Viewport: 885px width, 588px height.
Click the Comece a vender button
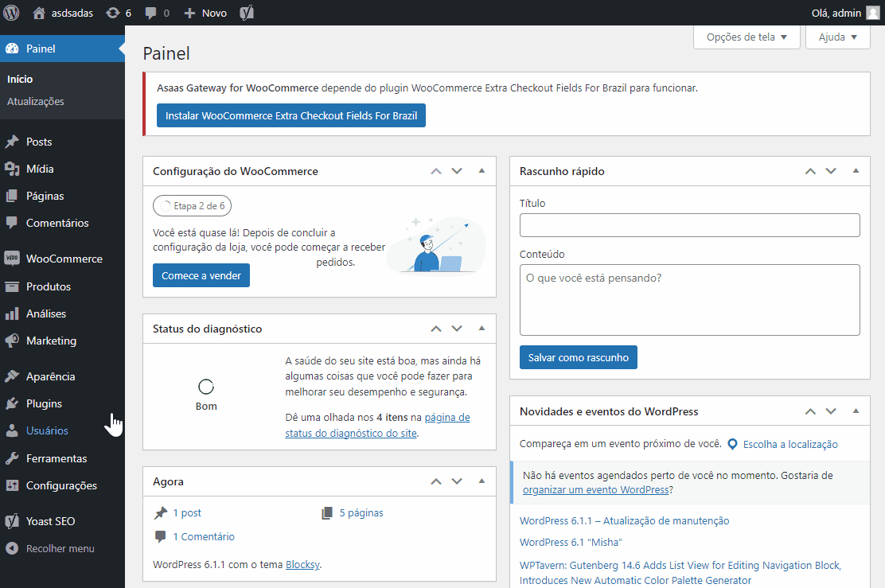coord(201,275)
